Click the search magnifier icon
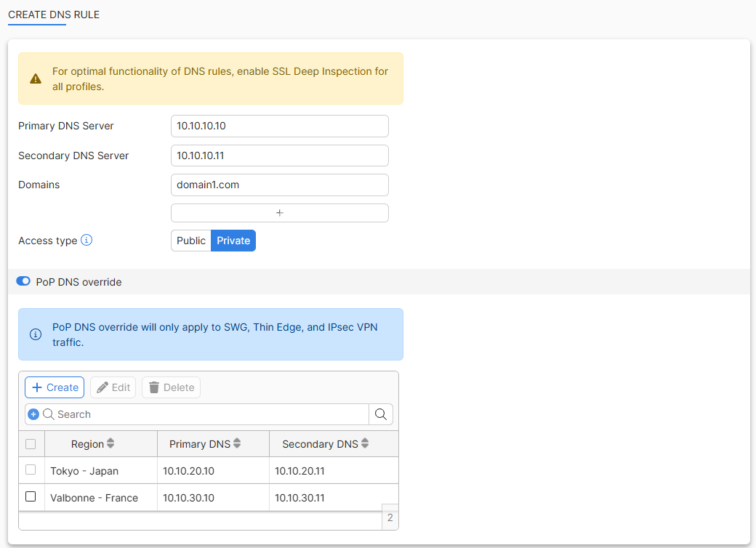Viewport: 756px width, 548px height. [x=380, y=414]
